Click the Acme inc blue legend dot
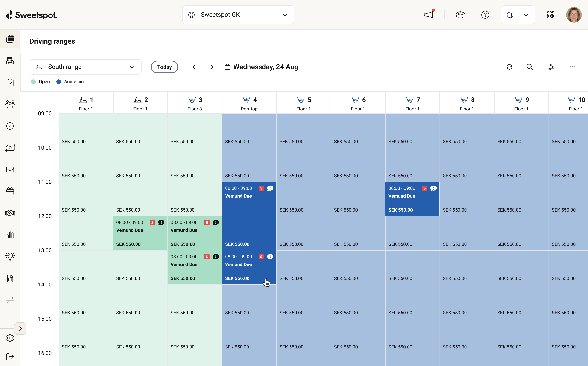Screen dimensions: 588x366 (59, 81)
